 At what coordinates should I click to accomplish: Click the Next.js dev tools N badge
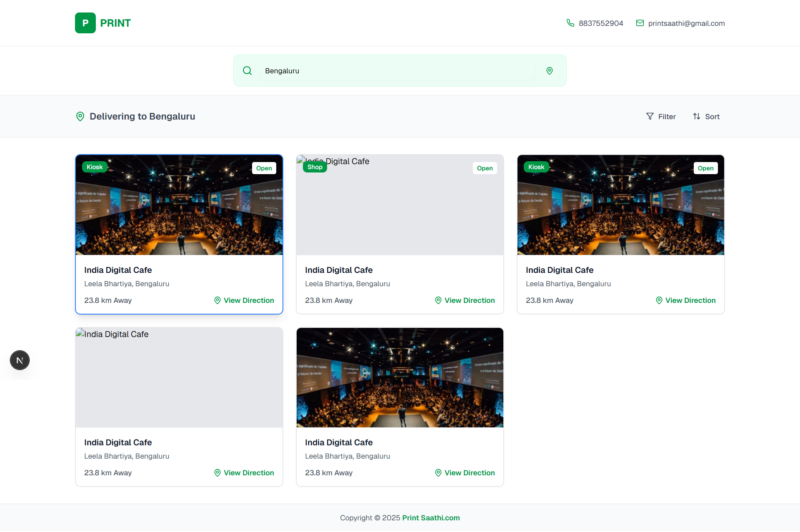20,360
